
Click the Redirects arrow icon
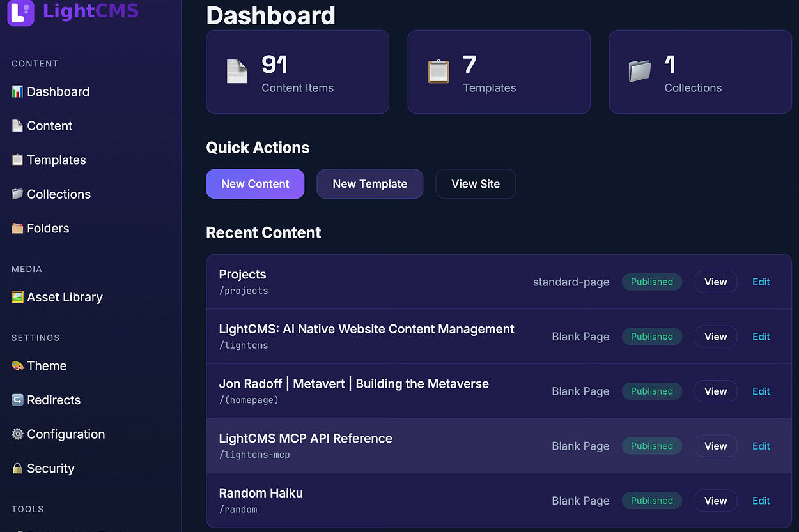coord(17,400)
